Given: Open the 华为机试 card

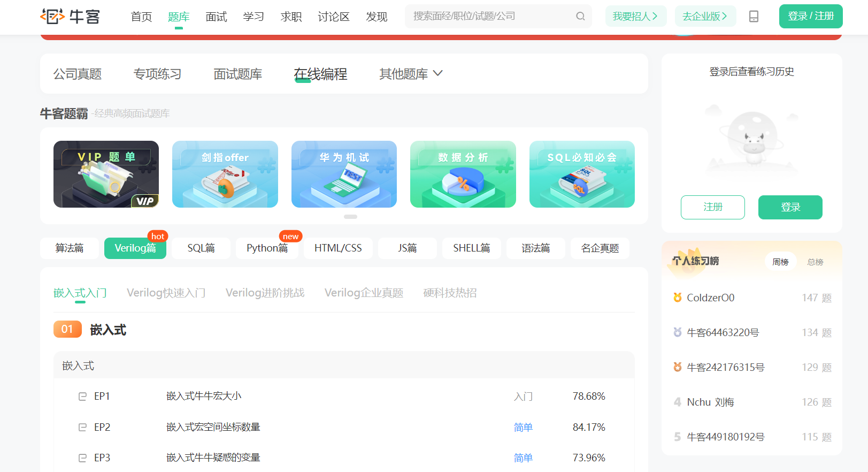Looking at the screenshot, I should 344,174.
